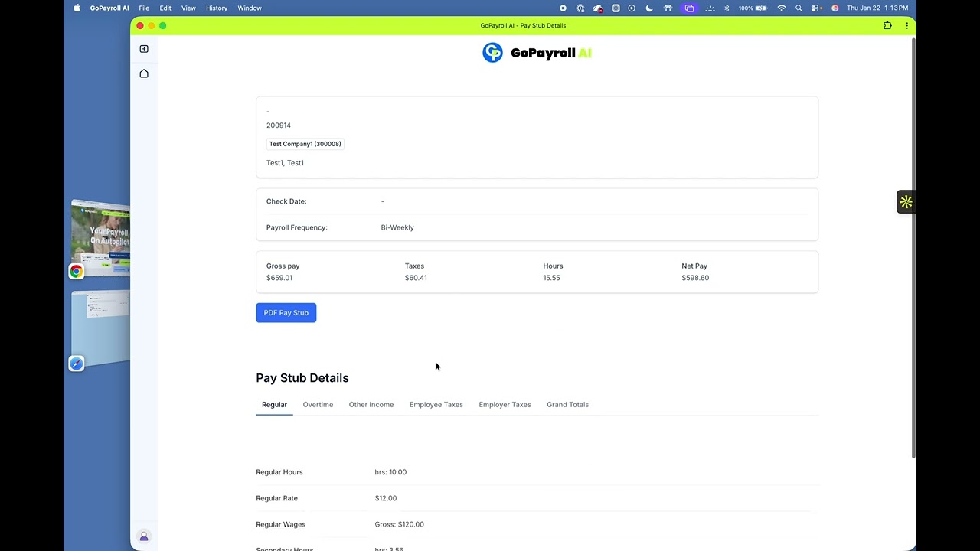Click the regular hours value hrs: 10.00
Screen dimensions: 980x551
tap(390, 472)
